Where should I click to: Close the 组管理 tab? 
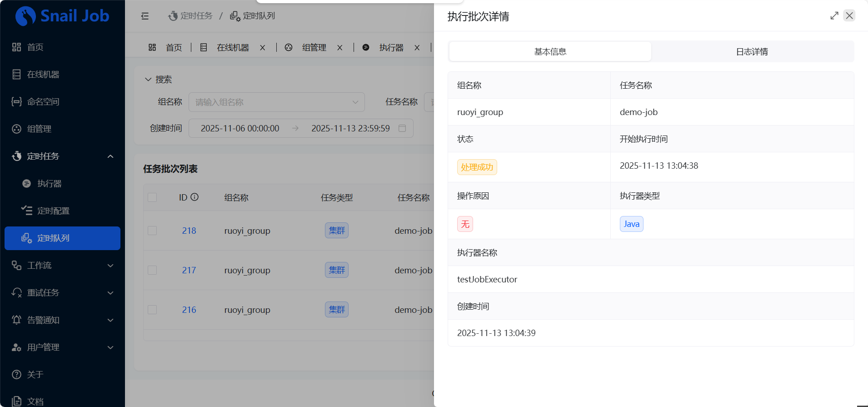(x=339, y=48)
